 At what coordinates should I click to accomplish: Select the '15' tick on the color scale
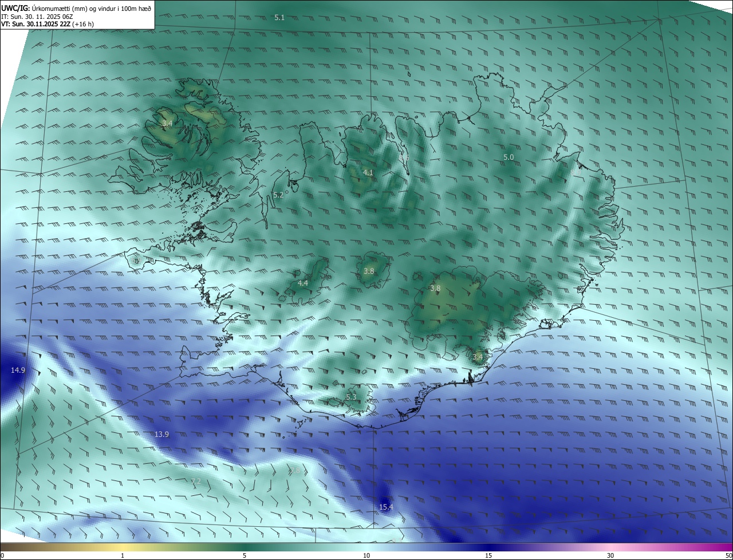pos(488,555)
